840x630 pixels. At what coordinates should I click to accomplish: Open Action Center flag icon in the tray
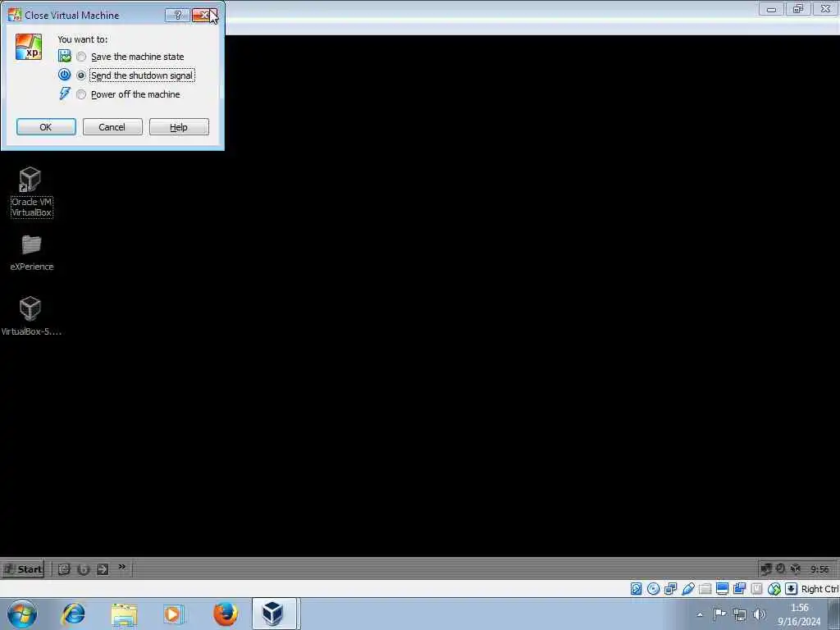[720, 614]
